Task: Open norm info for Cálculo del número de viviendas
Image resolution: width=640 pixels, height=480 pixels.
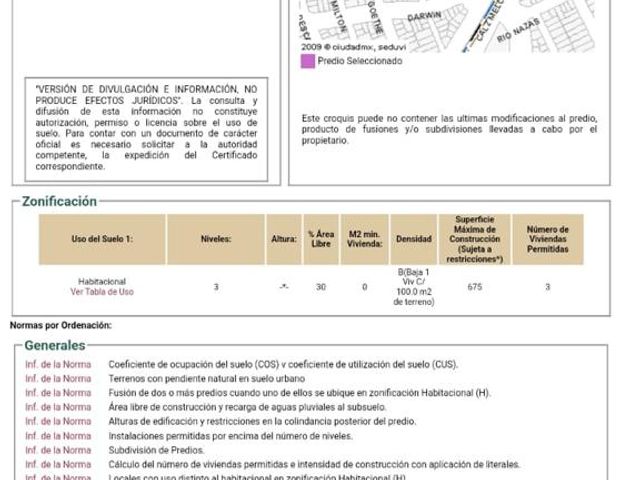Action: tap(58, 464)
